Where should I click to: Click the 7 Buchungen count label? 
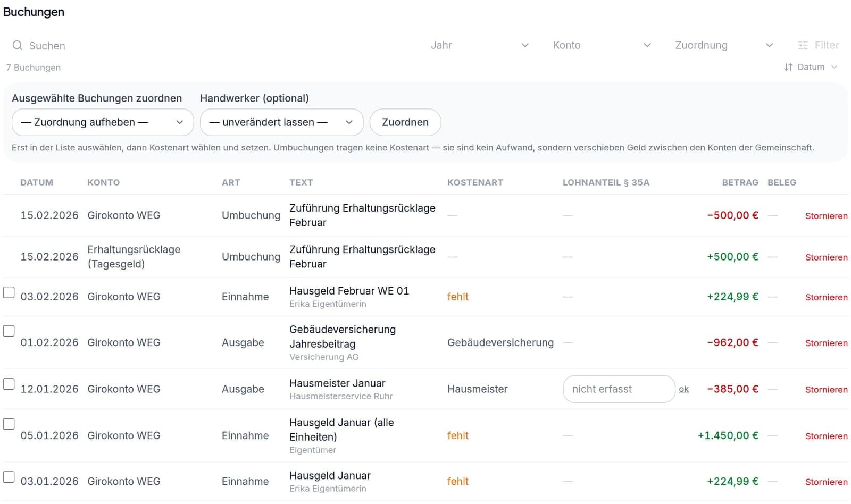click(34, 68)
